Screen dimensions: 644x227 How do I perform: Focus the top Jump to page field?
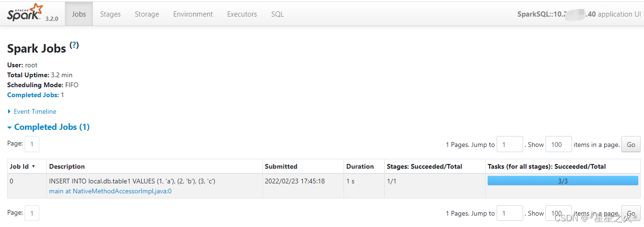click(x=509, y=145)
